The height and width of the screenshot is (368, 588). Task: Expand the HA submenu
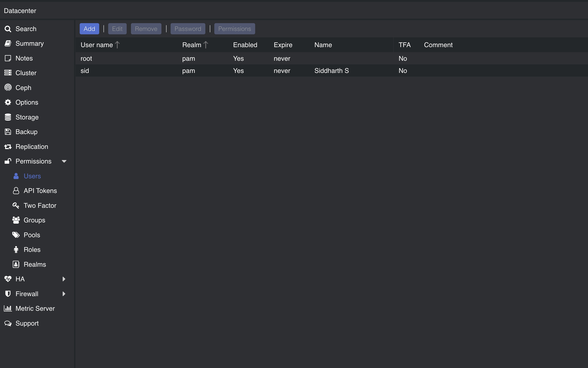[64, 279]
